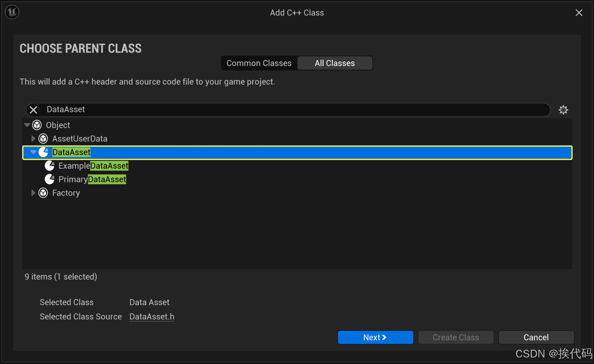Click the AssetUserData class icon

pos(43,139)
